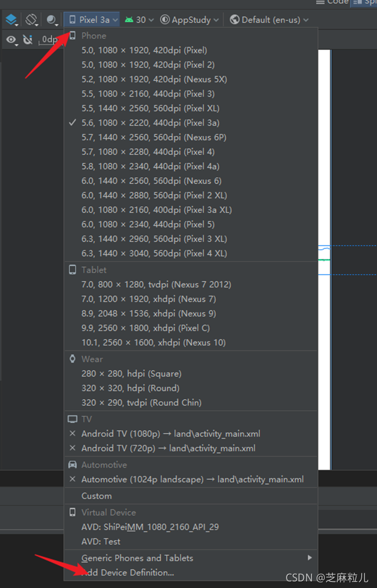This screenshot has height=588, width=377.
Task: Select Wear 320 × 320 Round device
Action: pyautogui.click(x=191, y=388)
